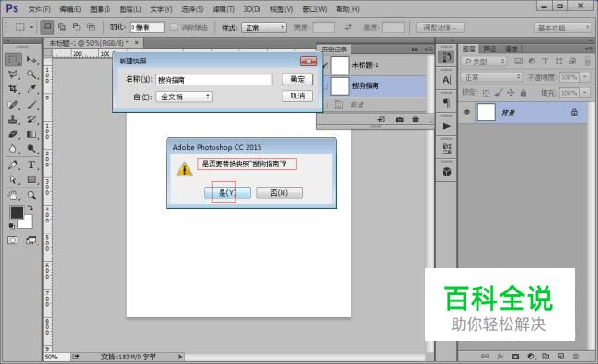Click the camera new snapshot icon

[399, 119]
